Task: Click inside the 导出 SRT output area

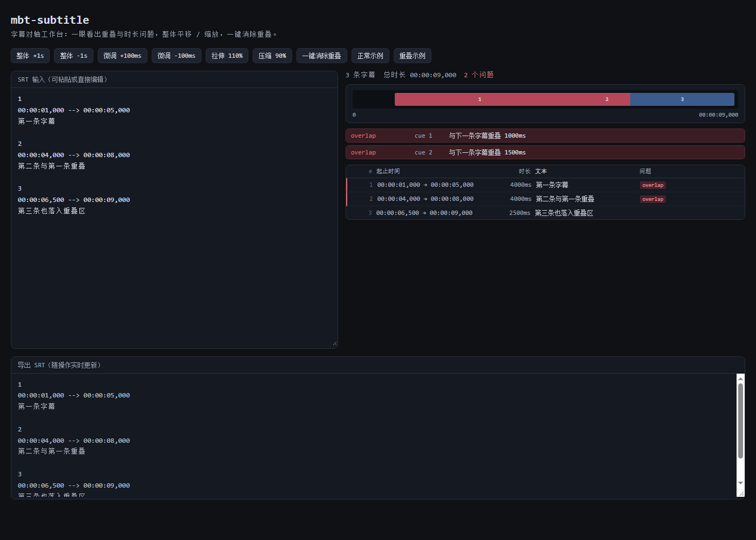Action: pyautogui.click(x=374, y=435)
